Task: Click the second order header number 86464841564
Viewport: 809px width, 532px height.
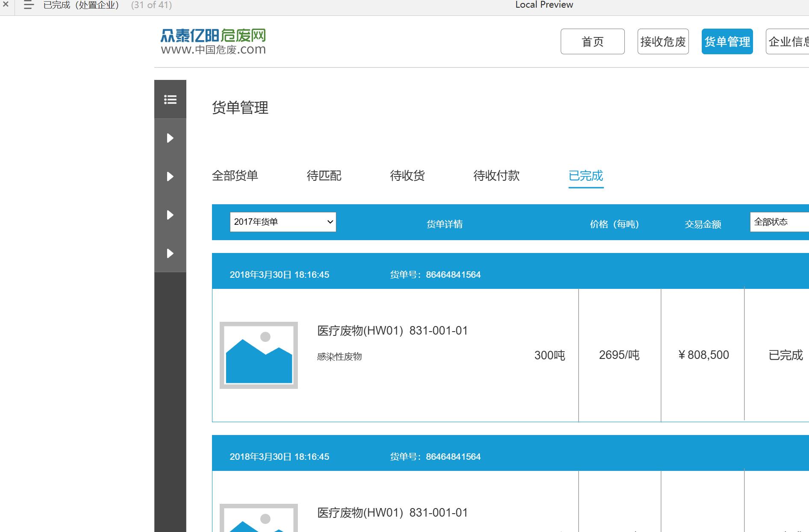Action: 453,457
